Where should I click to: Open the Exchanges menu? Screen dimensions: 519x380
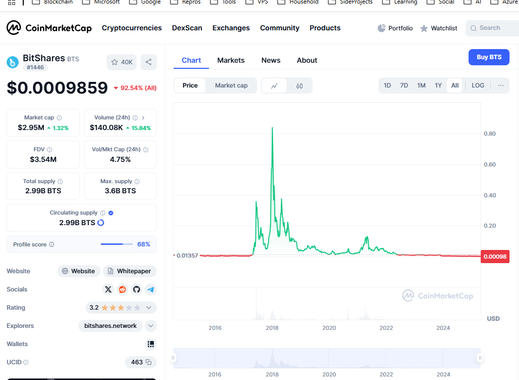(x=231, y=28)
